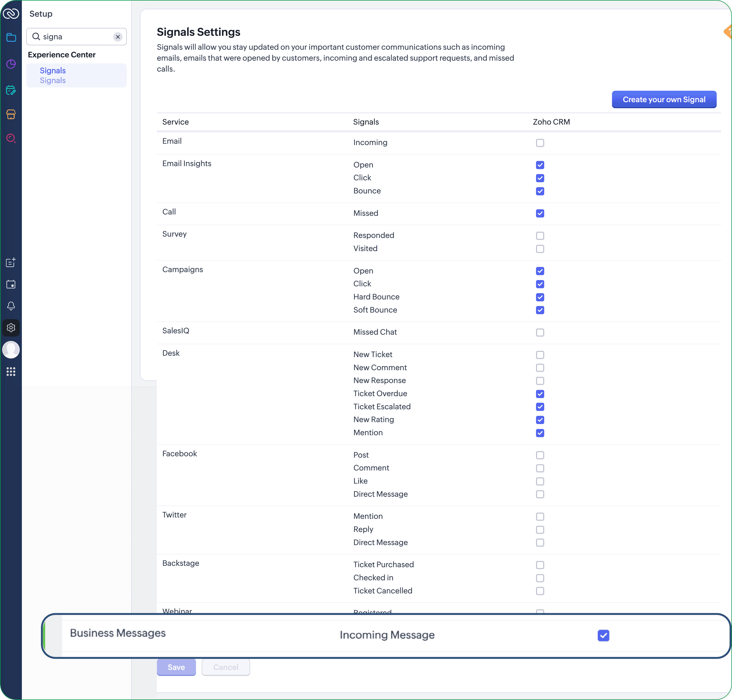Click the setup search input field
This screenshot has width=732, height=700.
[x=75, y=37]
